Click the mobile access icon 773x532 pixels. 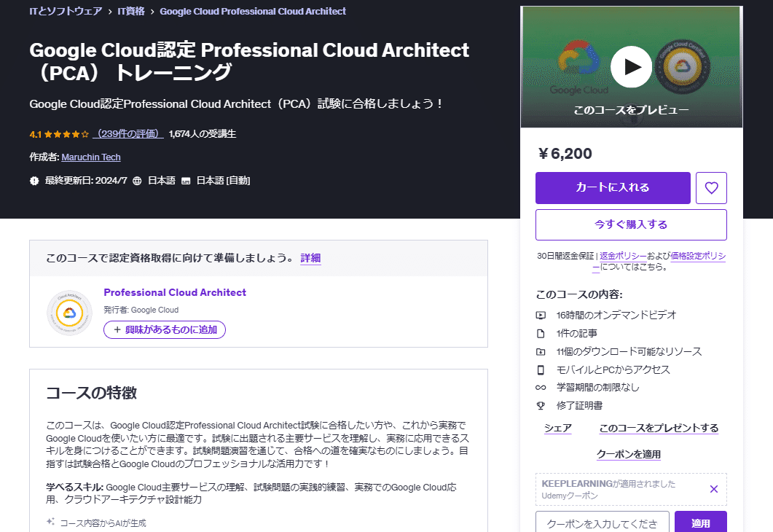(541, 369)
